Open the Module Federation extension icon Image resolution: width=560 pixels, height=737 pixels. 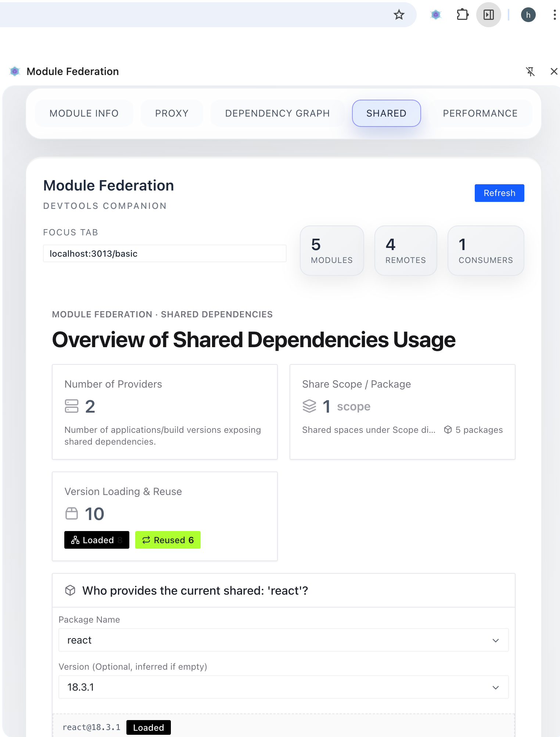point(436,15)
